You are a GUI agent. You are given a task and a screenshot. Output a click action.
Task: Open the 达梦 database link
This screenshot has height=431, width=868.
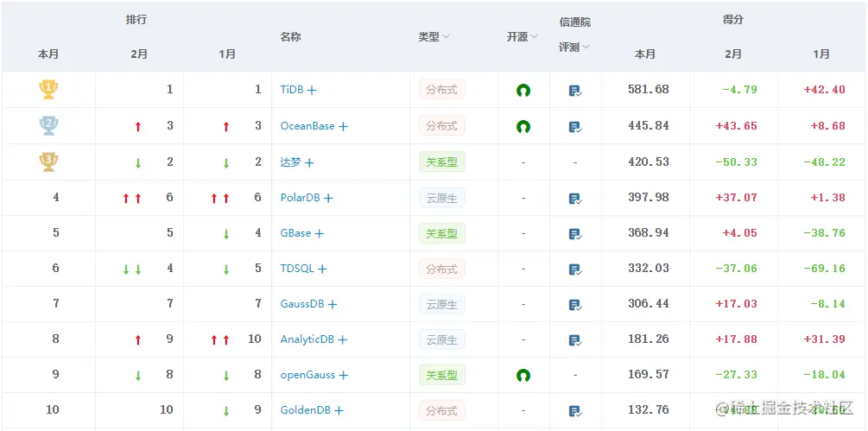coord(290,162)
